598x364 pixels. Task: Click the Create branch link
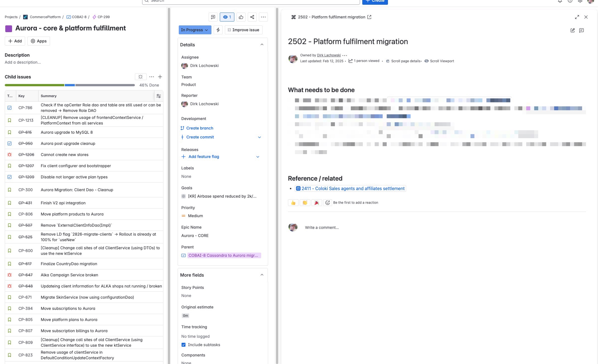tap(199, 128)
